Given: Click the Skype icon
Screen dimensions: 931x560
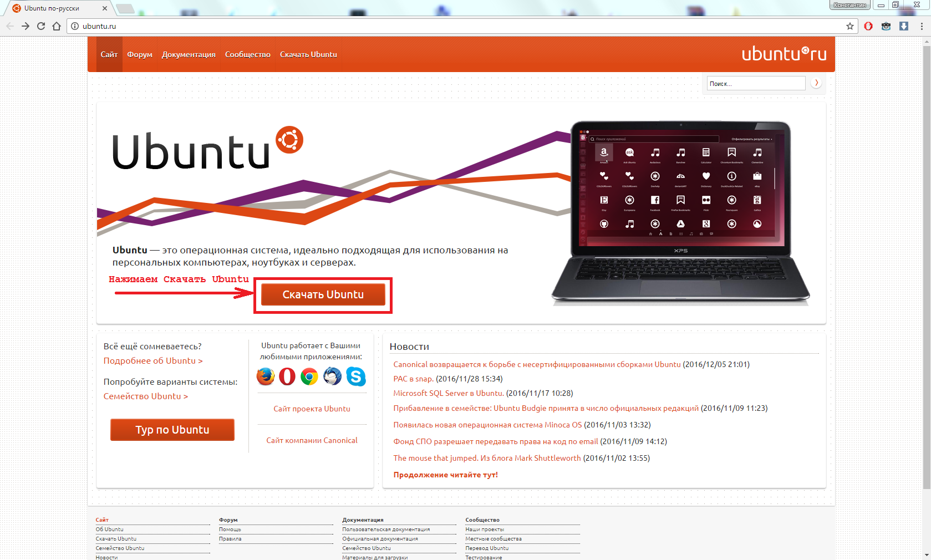Looking at the screenshot, I should (x=356, y=376).
